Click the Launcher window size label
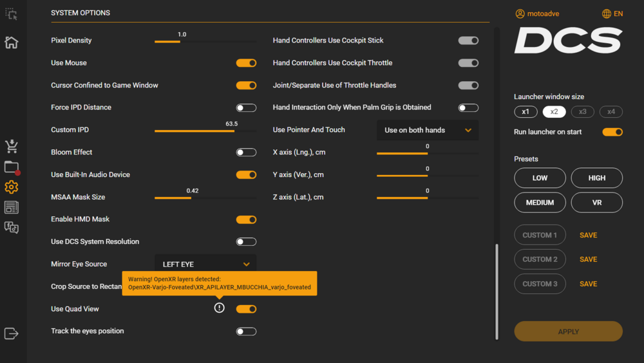Viewport: 644px width, 363px height. 549,97
